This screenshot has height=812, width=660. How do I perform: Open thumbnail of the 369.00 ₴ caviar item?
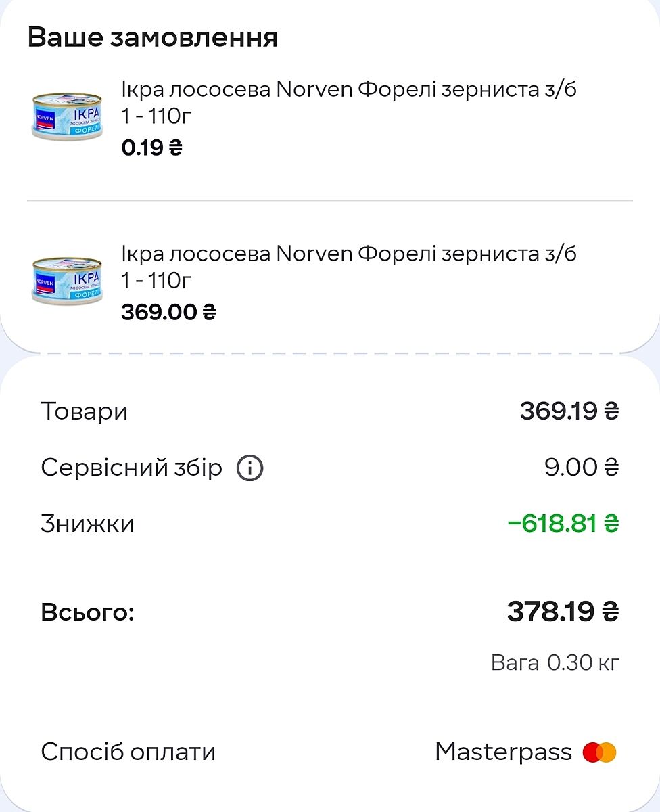pos(66,281)
